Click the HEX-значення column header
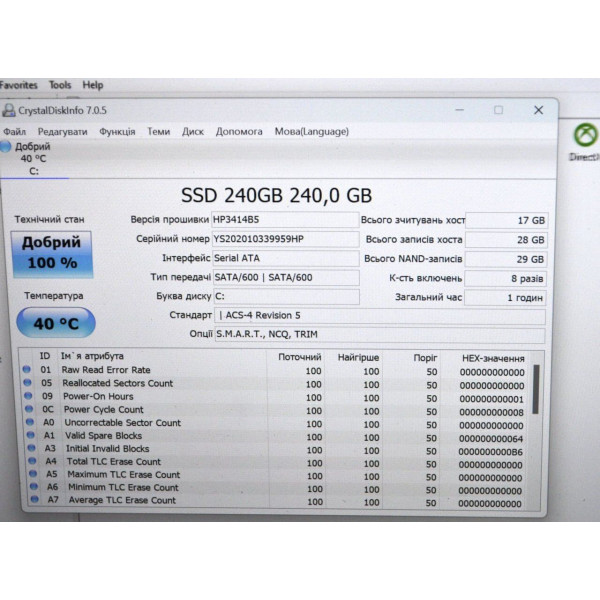This screenshot has width=600, height=600. pos(493,359)
